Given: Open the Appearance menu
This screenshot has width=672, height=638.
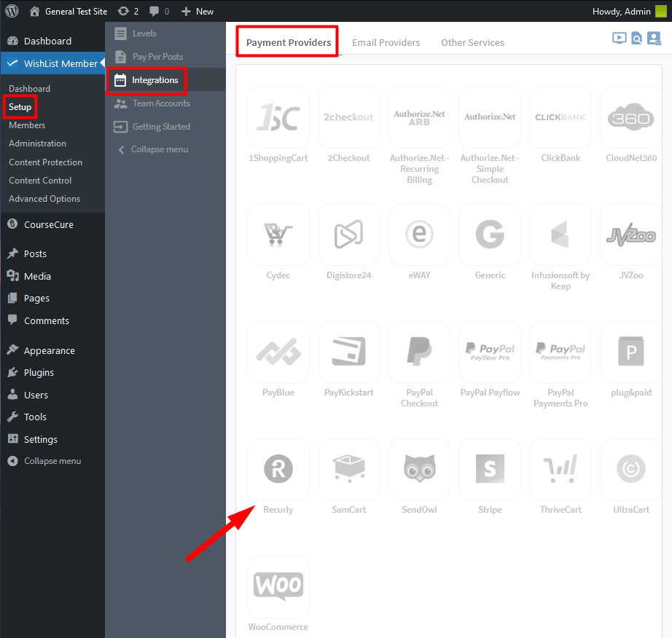Looking at the screenshot, I should coord(52,350).
